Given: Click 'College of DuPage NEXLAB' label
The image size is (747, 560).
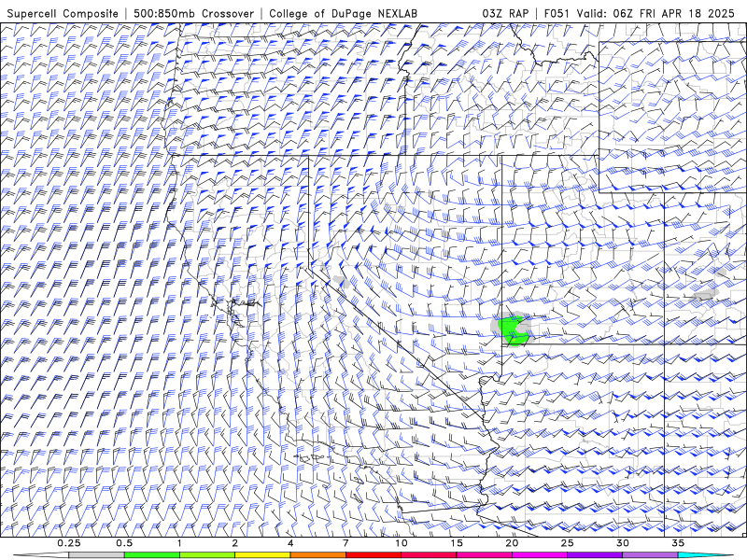Looking at the screenshot, I should point(343,13).
